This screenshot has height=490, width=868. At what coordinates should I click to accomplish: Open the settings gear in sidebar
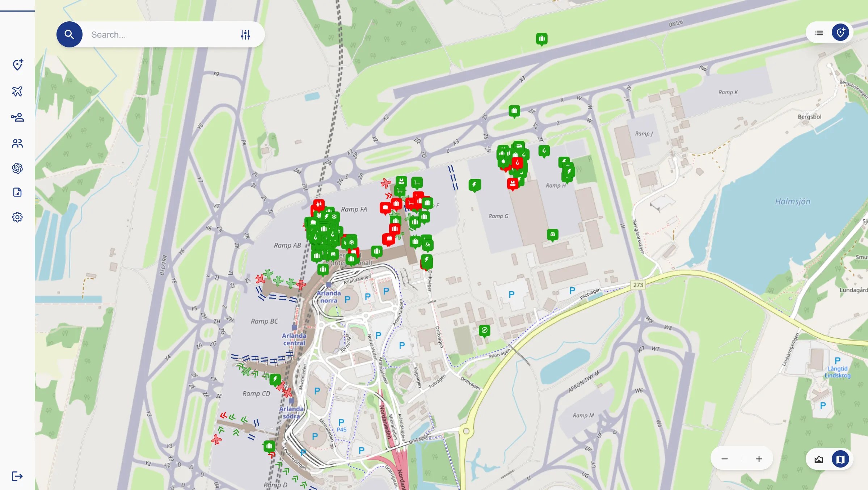(17, 217)
